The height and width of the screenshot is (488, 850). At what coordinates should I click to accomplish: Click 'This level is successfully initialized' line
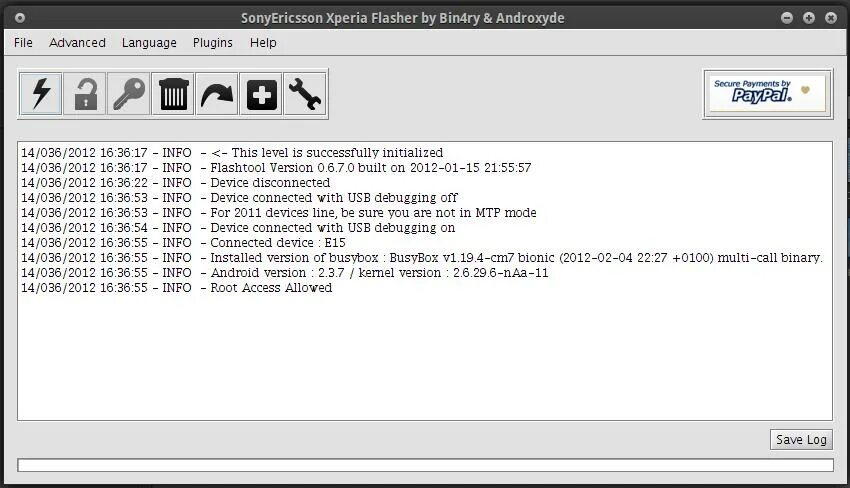click(x=232, y=153)
